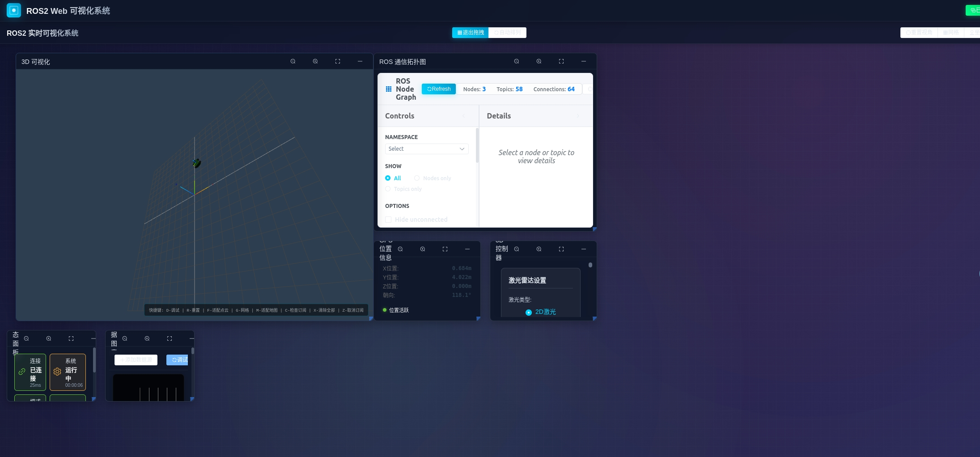Viewport: 980px width, 457px height.
Task: Click the 自动排列 button
Action: click(x=508, y=33)
